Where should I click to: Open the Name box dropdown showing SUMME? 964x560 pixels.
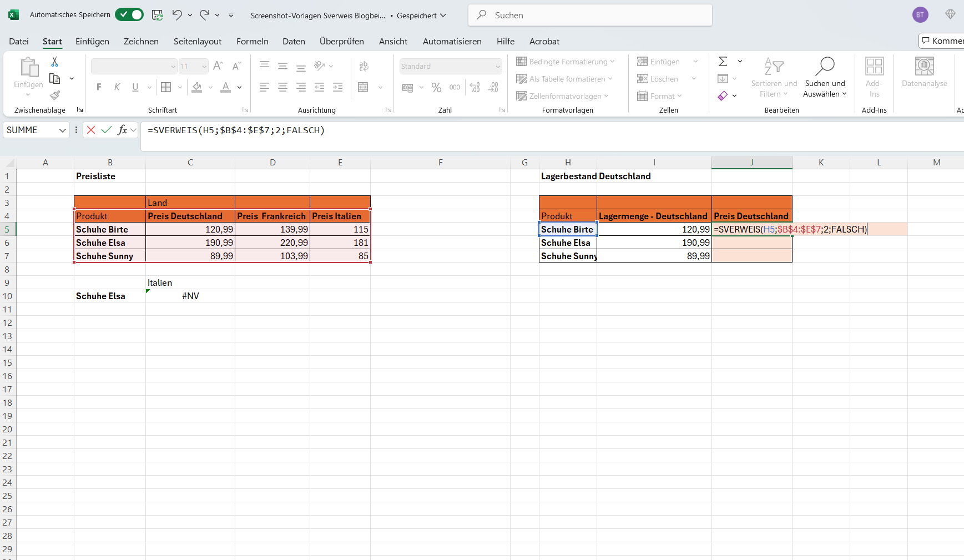coord(62,130)
